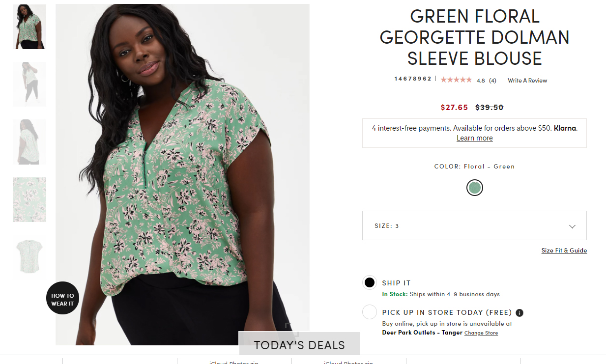Choose the Floral Green color swatch

(474, 188)
